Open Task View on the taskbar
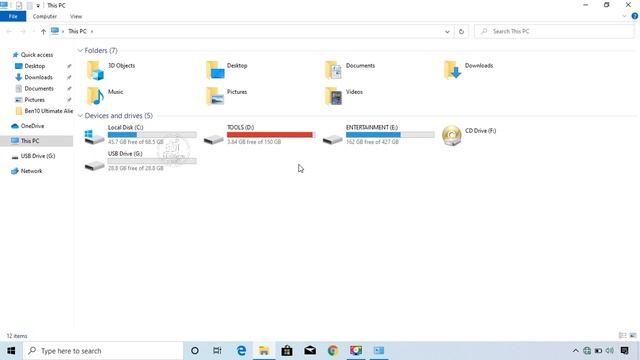 click(x=217, y=351)
